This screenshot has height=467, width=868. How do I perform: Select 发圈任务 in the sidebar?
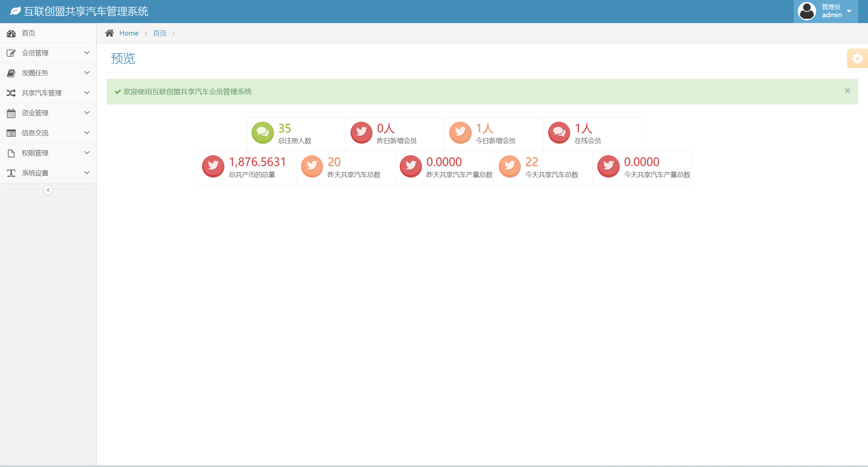(x=35, y=73)
